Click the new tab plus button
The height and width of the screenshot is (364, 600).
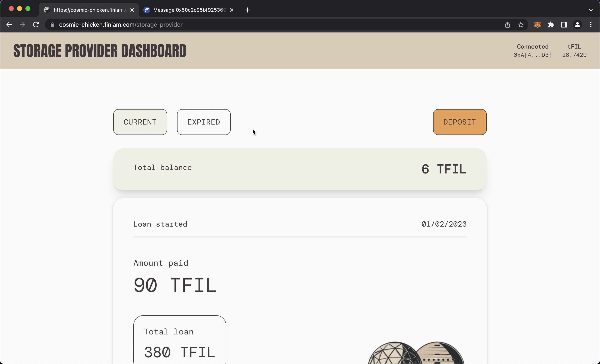pos(248,10)
